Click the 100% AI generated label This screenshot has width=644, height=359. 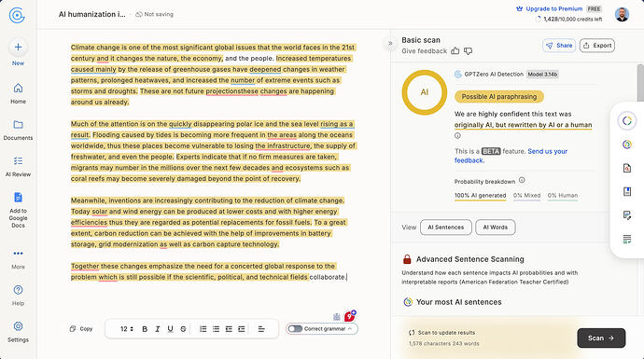(x=480, y=196)
